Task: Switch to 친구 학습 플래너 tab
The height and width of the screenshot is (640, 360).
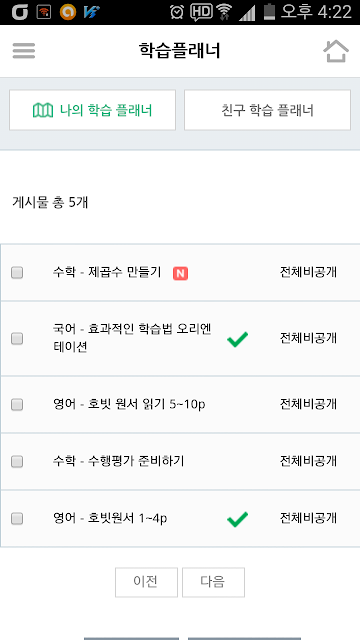Action: [x=267, y=110]
